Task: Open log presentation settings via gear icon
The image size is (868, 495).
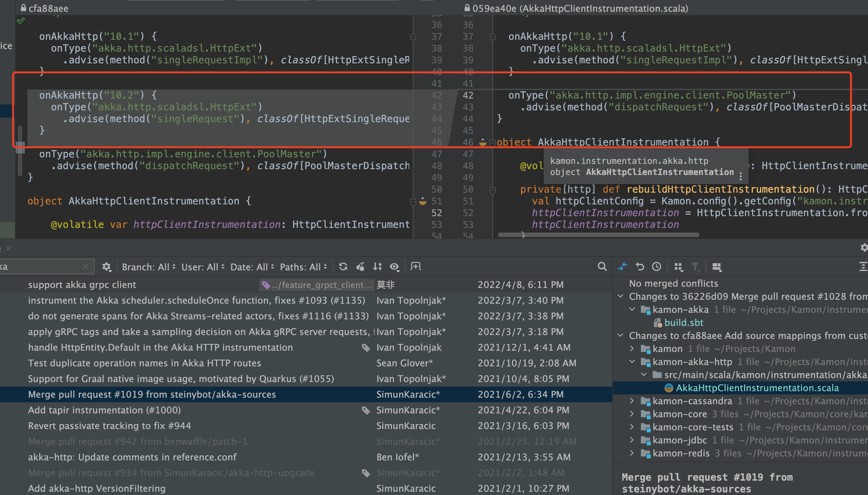Action: pos(107,266)
